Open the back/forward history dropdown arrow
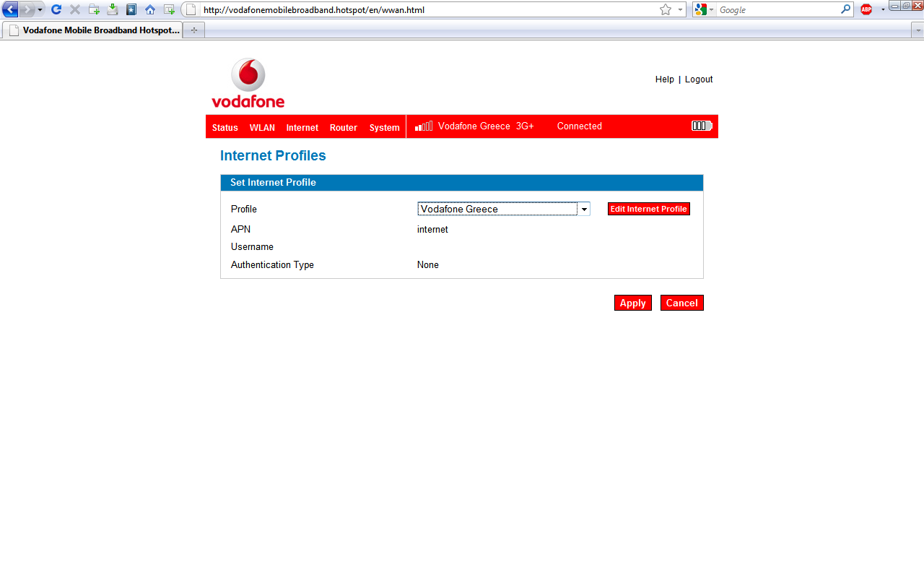924x578 pixels. 40,10
